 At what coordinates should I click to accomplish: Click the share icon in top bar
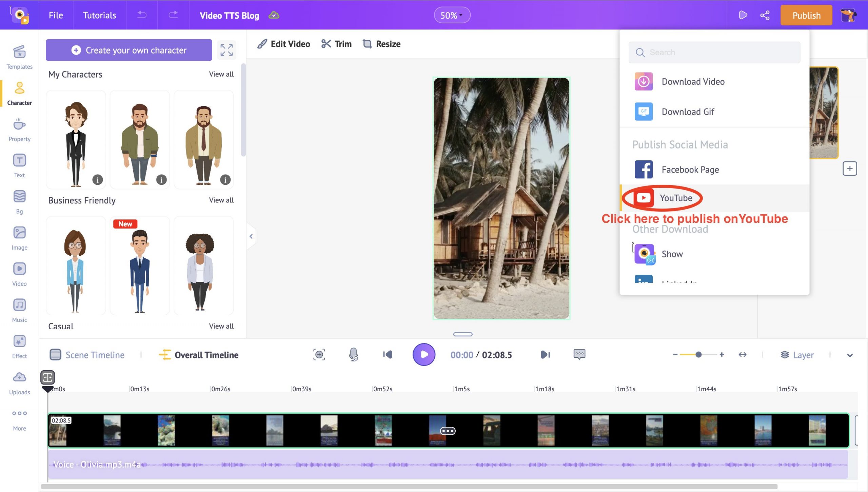pyautogui.click(x=765, y=15)
